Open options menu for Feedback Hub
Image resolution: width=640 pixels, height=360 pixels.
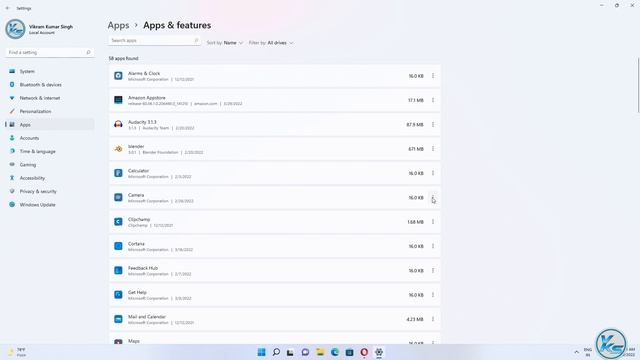(433, 271)
